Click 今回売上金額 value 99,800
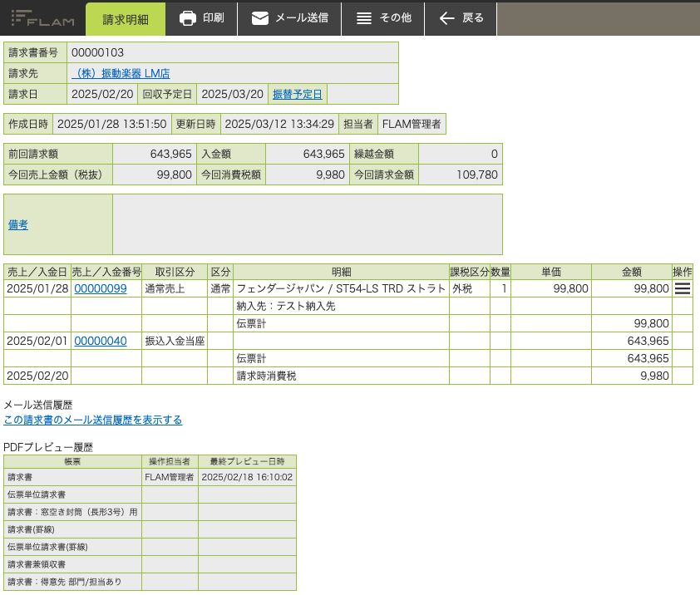Screen dimensions: 700x595 point(174,175)
